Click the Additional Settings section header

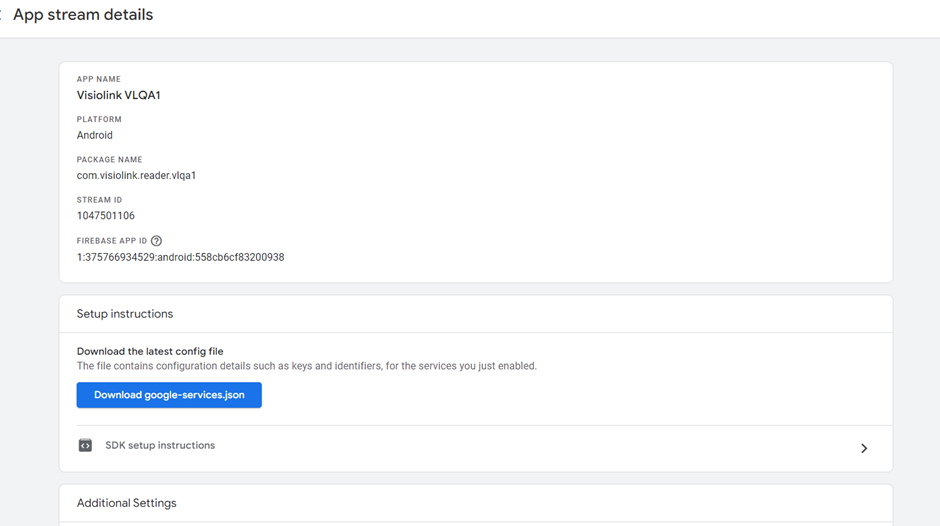[126, 503]
